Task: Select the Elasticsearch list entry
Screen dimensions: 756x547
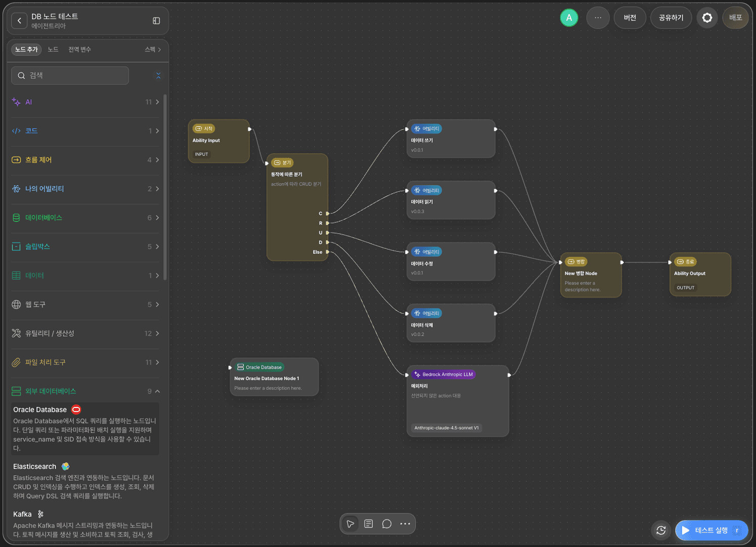Action: pos(85,481)
